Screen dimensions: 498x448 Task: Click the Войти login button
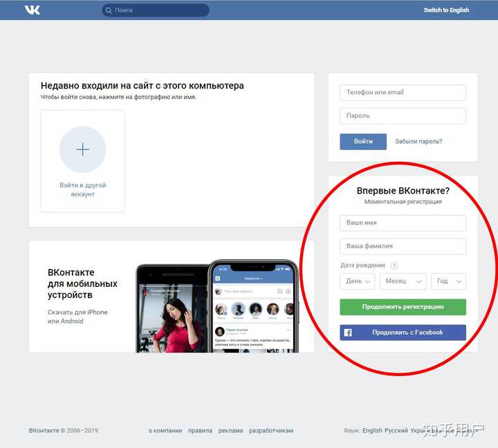pyautogui.click(x=363, y=142)
